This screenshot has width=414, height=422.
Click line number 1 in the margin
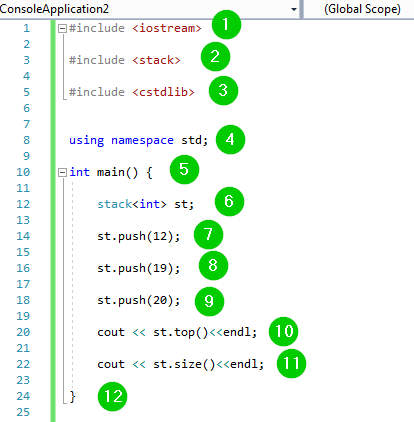pos(26,28)
